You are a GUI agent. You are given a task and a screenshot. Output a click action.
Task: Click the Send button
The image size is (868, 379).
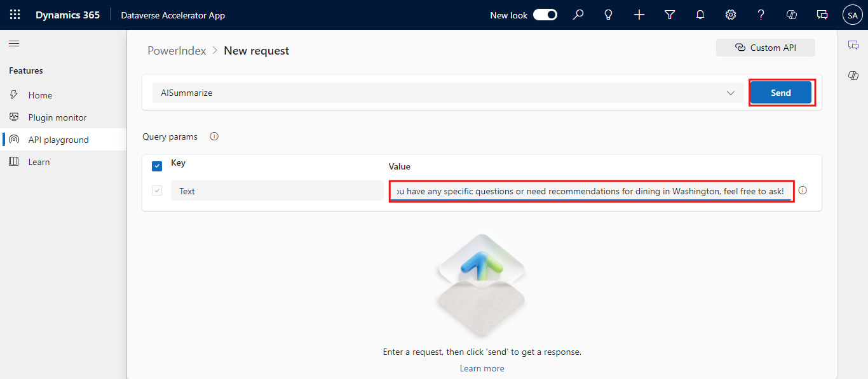point(780,93)
